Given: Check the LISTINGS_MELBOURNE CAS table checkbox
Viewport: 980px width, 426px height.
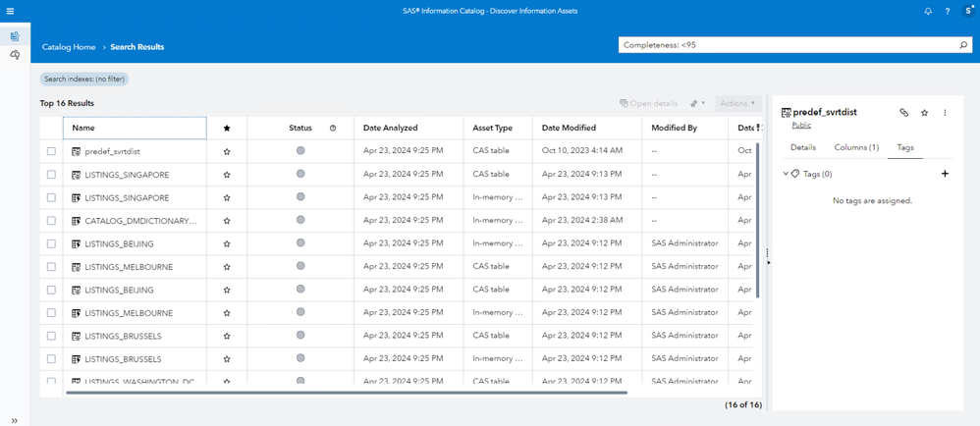Looking at the screenshot, I should click(x=51, y=267).
